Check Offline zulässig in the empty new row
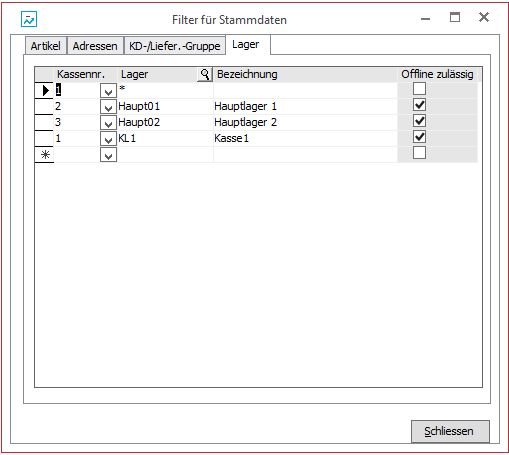Image resolution: width=509 pixels, height=455 pixels. tap(419, 153)
